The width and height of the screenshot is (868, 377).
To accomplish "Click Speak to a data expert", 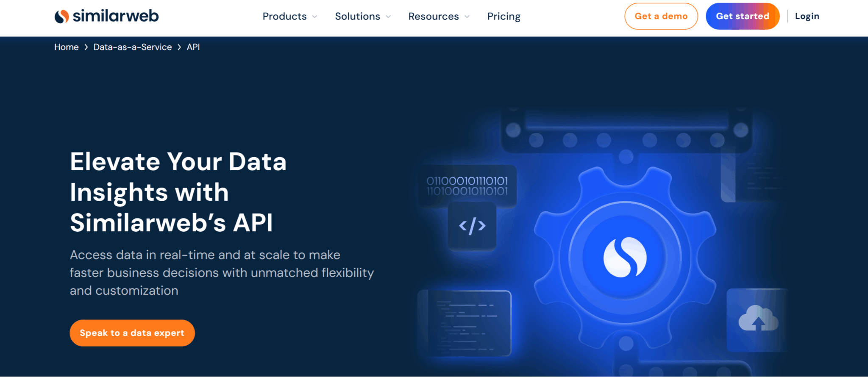I will point(132,333).
